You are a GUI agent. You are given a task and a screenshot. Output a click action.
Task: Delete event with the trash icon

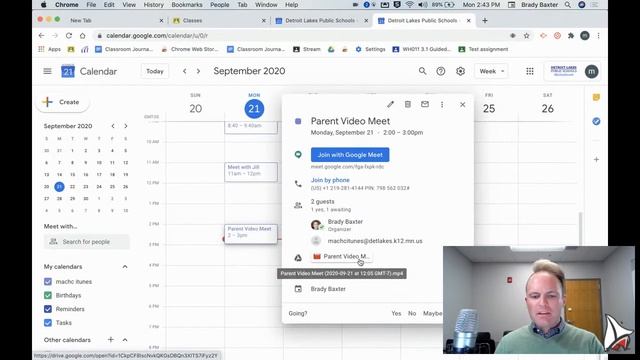(407, 104)
